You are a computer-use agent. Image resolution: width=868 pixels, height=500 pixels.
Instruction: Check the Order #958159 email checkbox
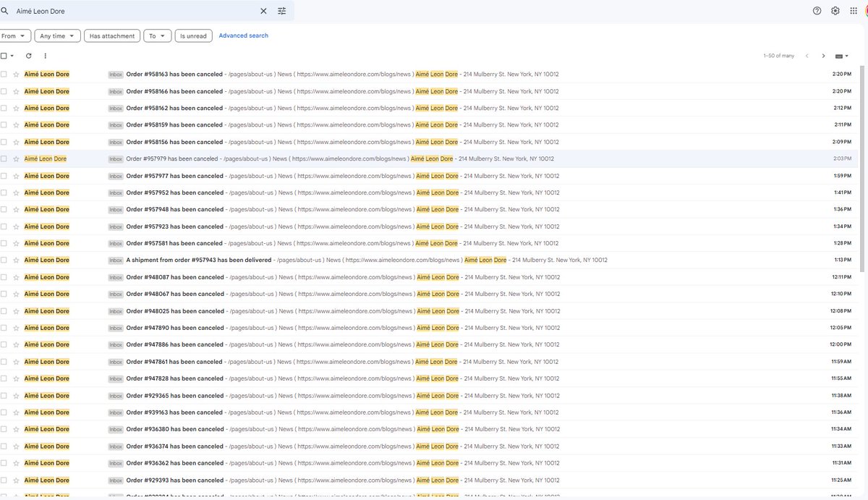(x=4, y=125)
